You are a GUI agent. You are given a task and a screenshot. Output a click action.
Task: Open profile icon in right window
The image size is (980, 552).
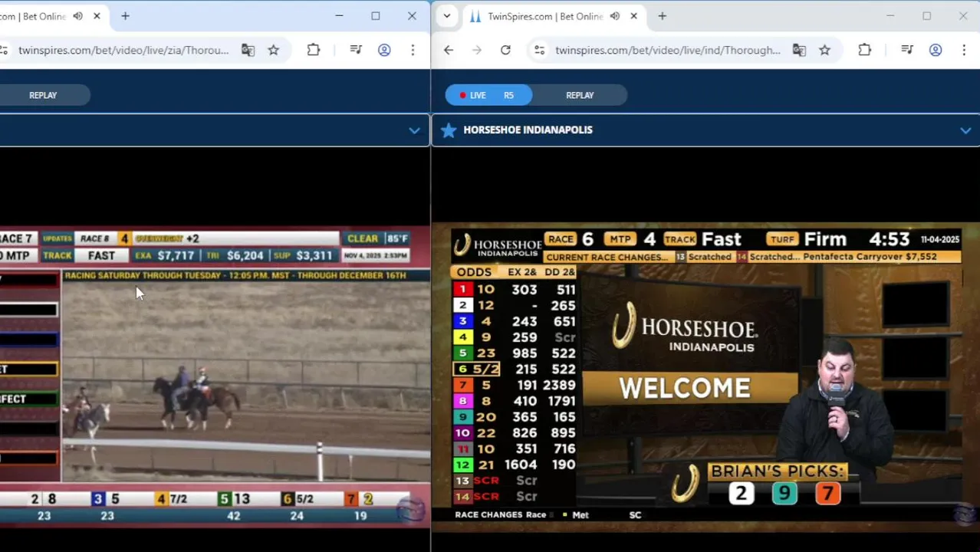pos(936,50)
